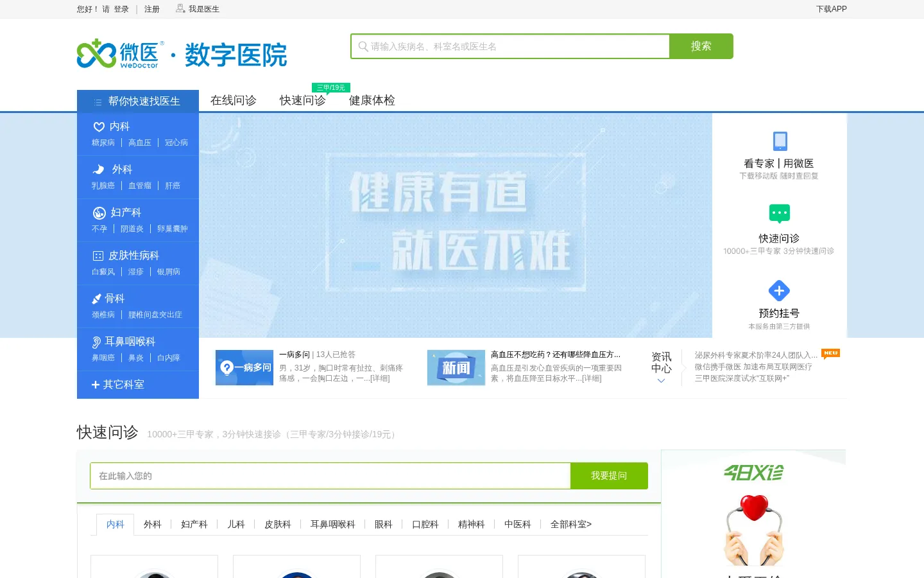
Task: Click the 白内障 link
Action: 169,358
